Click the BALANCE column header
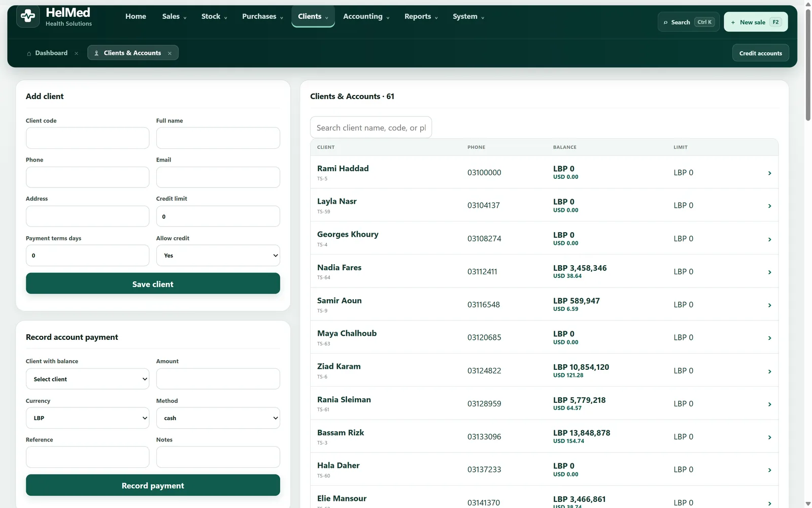Screen dimensions: 812x508 click(564, 147)
